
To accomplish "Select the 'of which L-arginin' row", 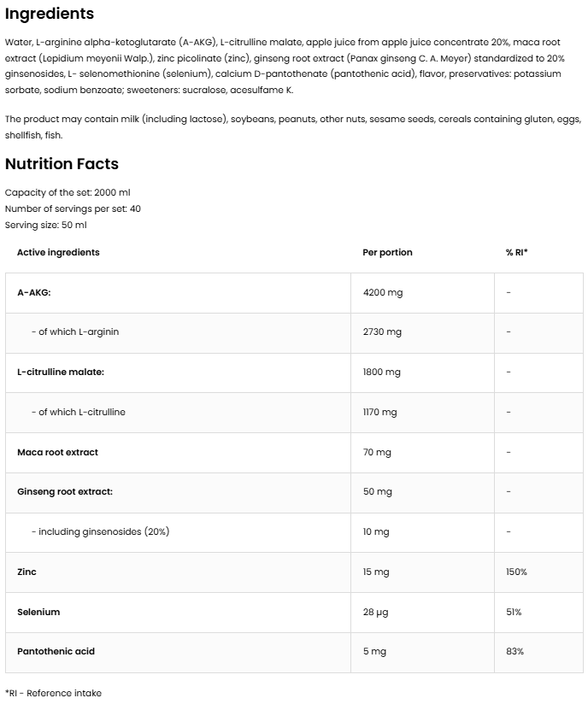I will (79, 331).
